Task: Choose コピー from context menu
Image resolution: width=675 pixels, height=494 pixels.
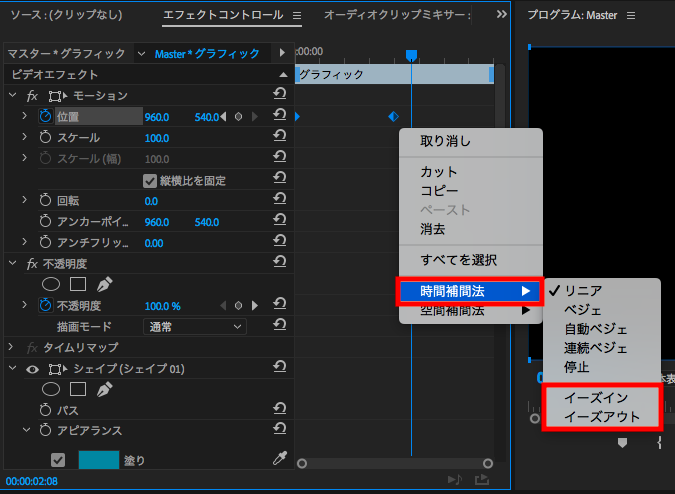Action: coord(471,191)
